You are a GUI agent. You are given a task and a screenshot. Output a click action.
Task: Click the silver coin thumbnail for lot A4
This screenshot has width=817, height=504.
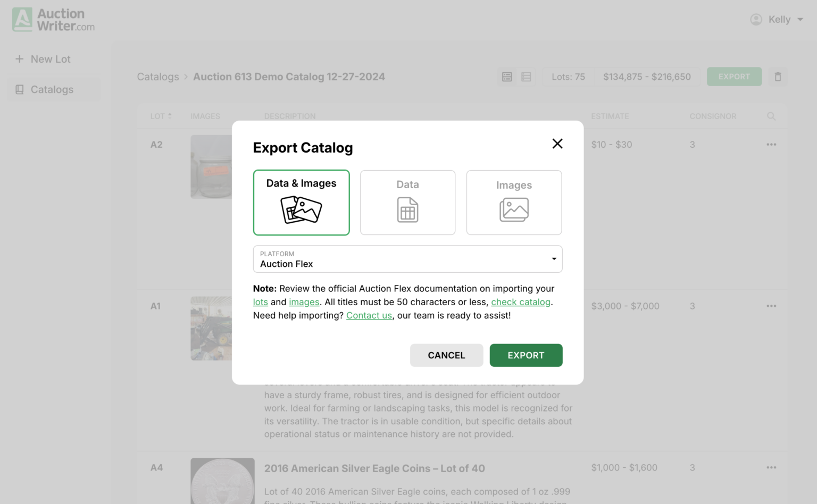click(x=222, y=480)
